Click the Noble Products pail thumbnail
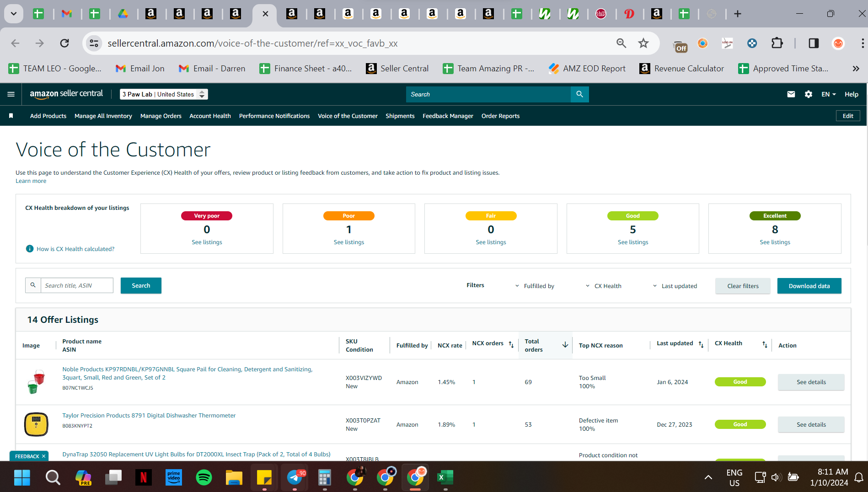The image size is (868, 492). pos(36,382)
